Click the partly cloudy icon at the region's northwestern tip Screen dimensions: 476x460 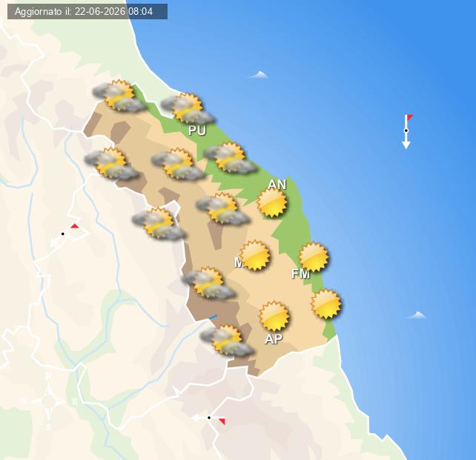point(119,96)
